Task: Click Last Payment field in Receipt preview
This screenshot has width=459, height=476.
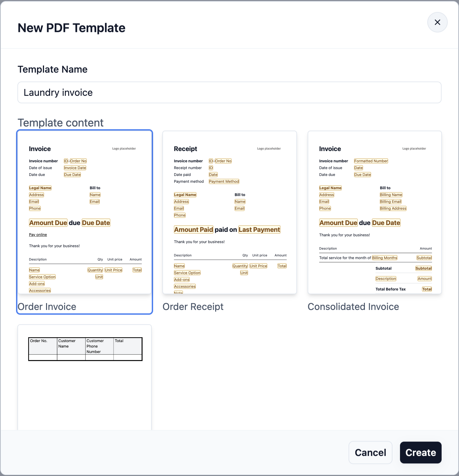Action: (260, 229)
